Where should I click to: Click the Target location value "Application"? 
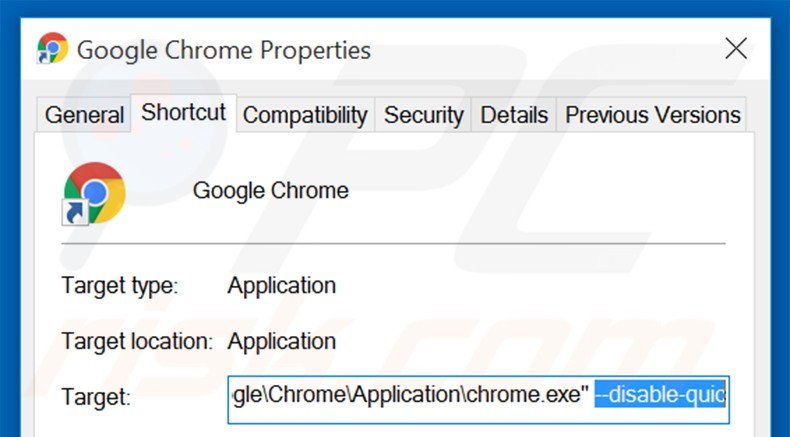[281, 341]
